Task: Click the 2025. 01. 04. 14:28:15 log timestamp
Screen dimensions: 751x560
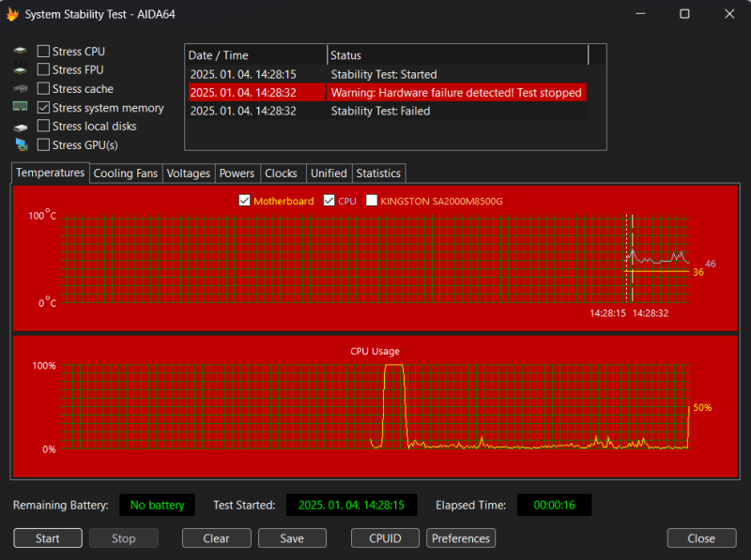Action: (243, 74)
